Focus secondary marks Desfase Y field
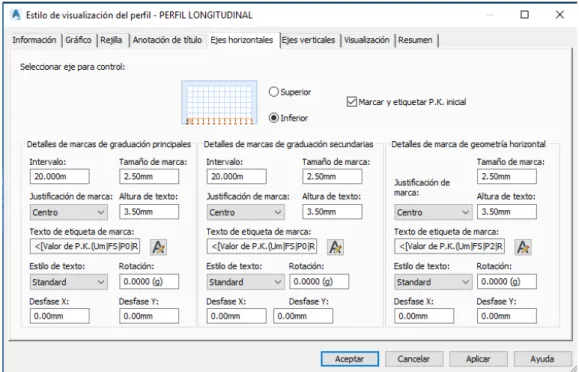This screenshot has height=372, width=579. (x=303, y=316)
